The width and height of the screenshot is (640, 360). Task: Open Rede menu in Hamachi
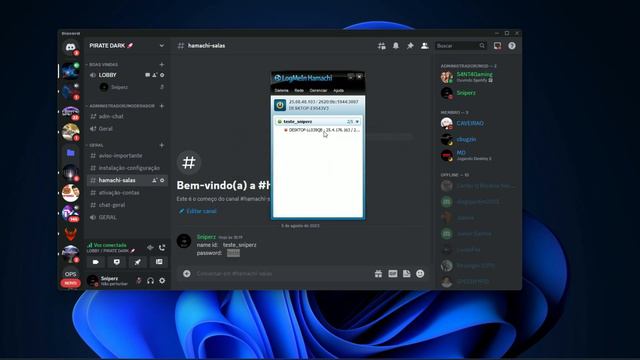(x=299, y=91)
